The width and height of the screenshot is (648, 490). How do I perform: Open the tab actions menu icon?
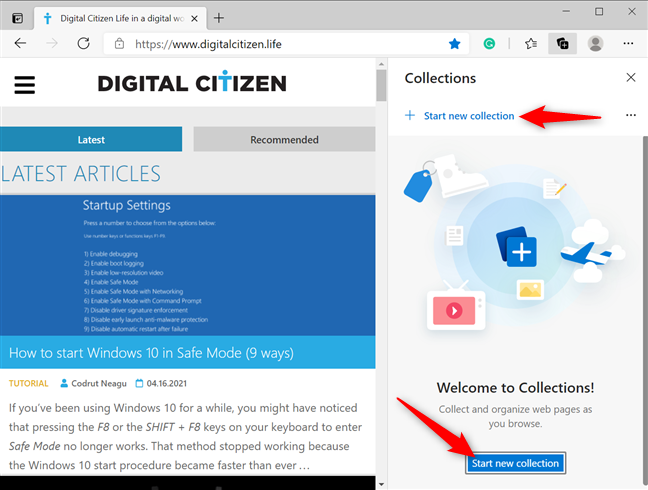[17, 18]
